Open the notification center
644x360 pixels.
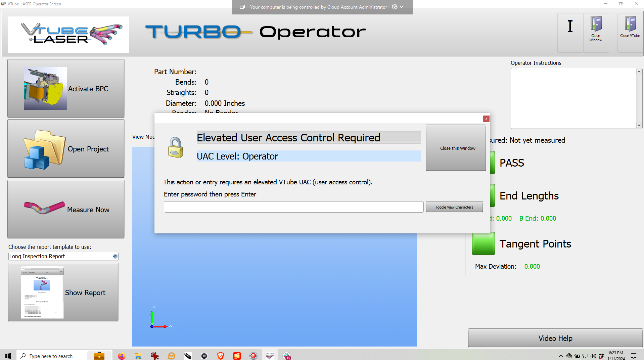coord(634,356)
